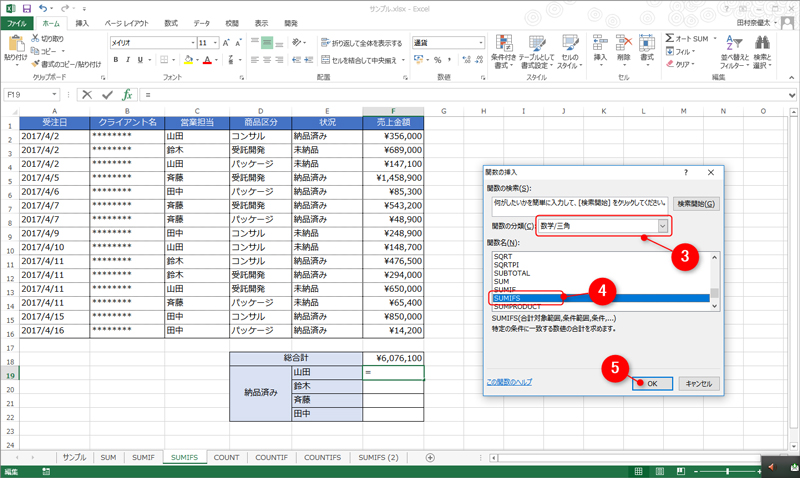Open Format as Table テーブルとして書式設定 icon
The height and width of the screenshot is (478, 800).
pyautogui.click(x=537, y=52)
